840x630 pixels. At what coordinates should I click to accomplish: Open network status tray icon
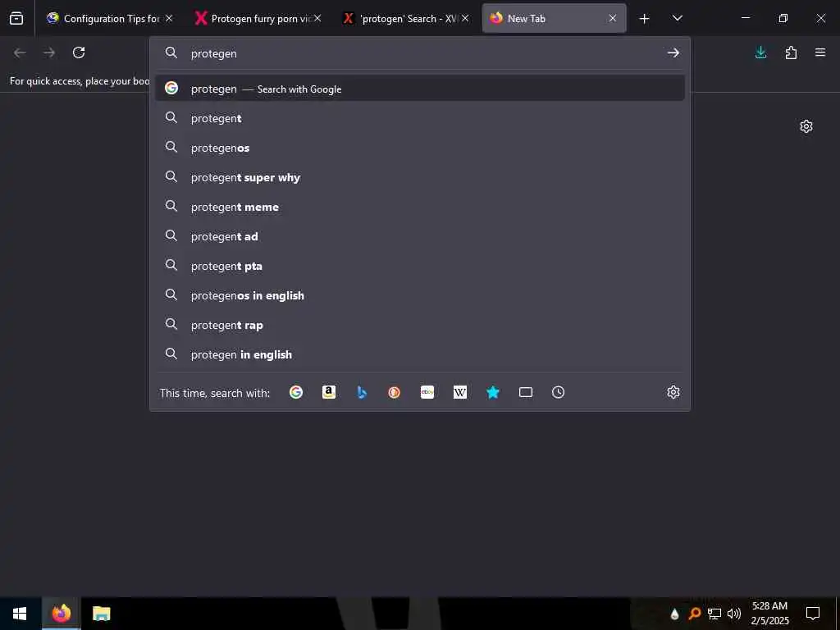pos(714,614)
